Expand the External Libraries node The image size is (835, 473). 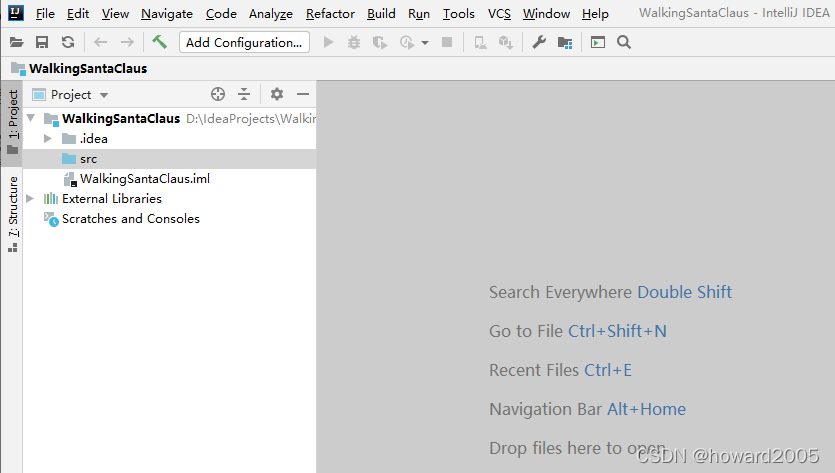coord(30,199)
